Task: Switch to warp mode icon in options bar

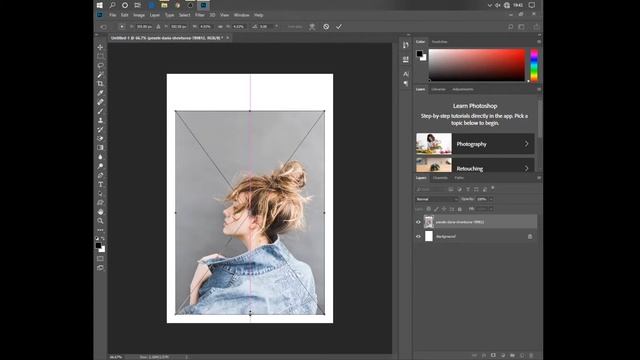Action: (312, 27)
